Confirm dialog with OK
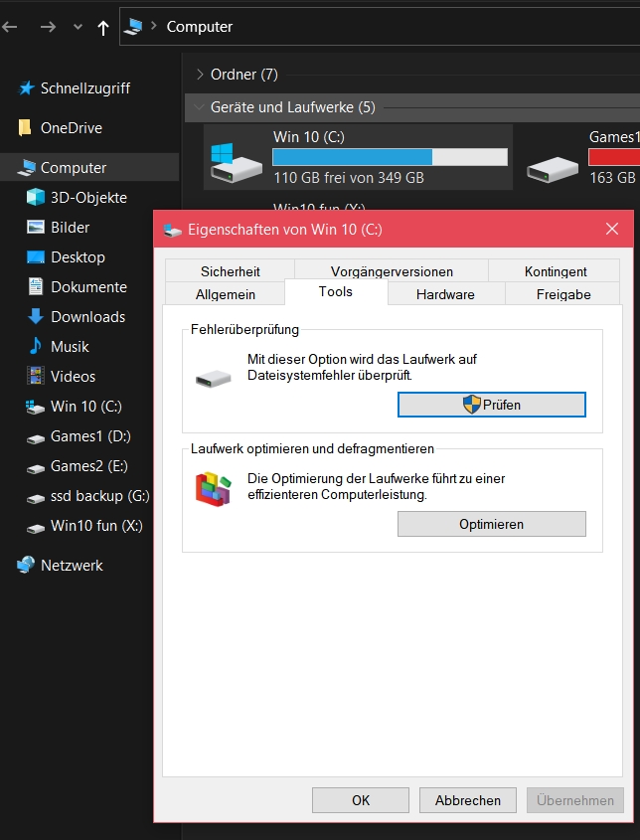Image resolution: width=640 pixels, height=840 pixels. 361,800
